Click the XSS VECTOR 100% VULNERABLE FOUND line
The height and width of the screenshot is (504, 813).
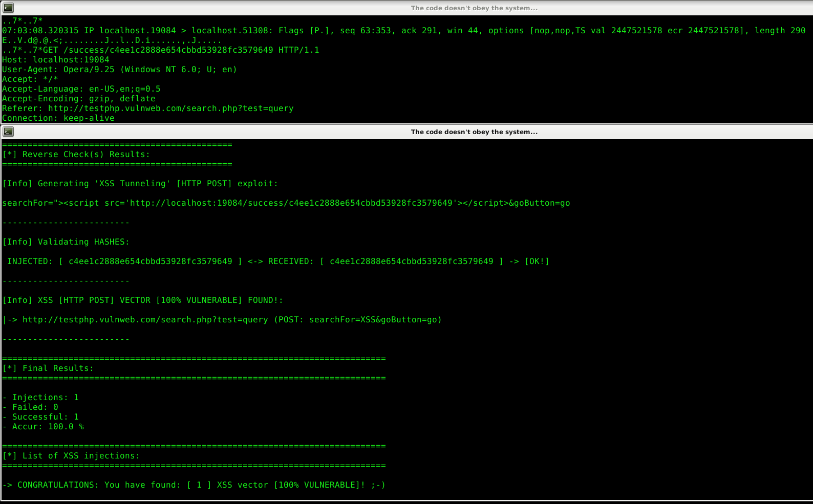pyautogui.click(x=143, y=300)
